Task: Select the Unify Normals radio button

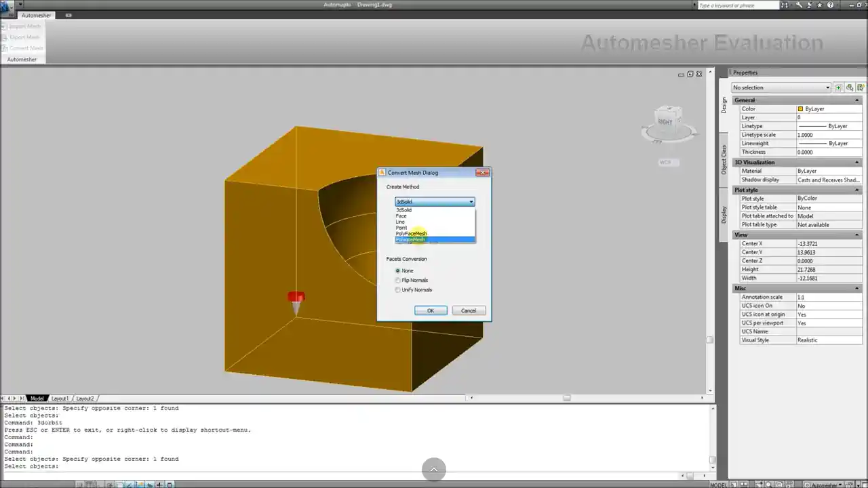Action: [x=398, y=290]
